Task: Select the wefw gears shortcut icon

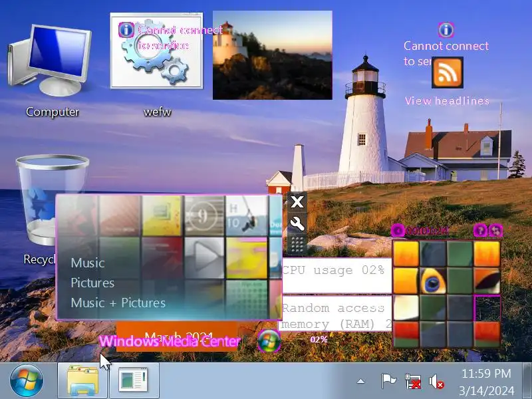Action: 156,51
